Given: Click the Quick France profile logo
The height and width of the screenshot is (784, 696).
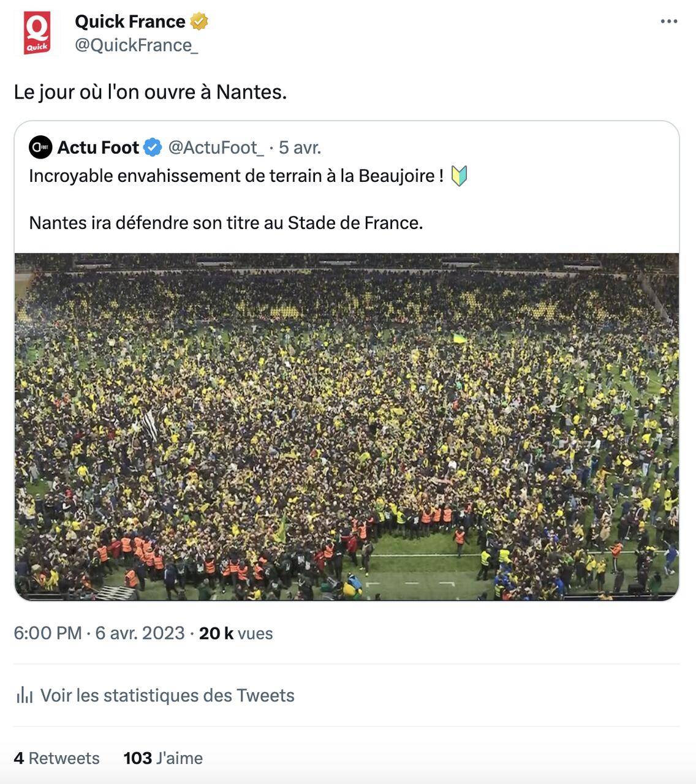Looking at the screenshot, I should point(37,34).
